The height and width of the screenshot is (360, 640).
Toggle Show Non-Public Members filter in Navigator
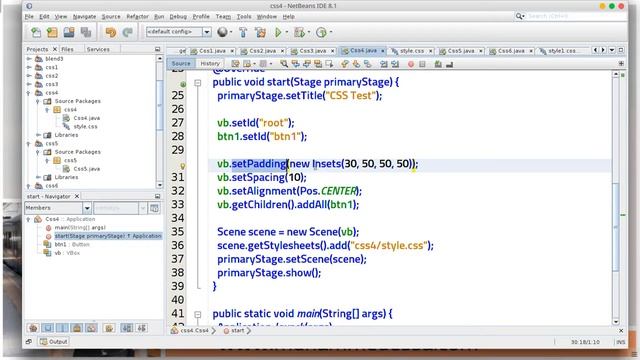tap(76, 328)
